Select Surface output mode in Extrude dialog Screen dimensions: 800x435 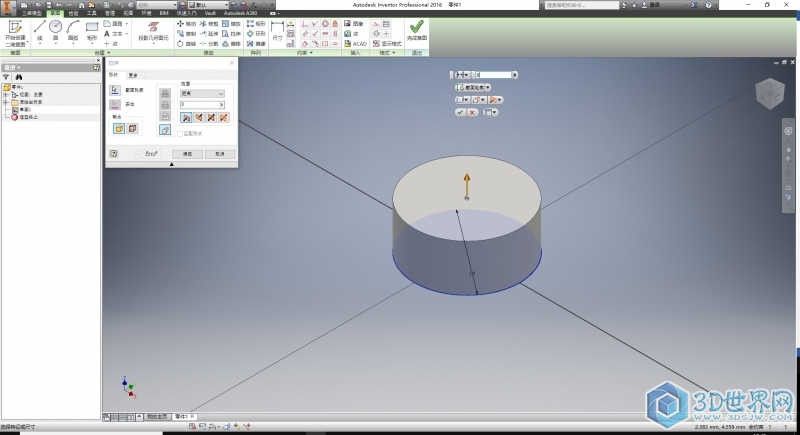point(132,129)
